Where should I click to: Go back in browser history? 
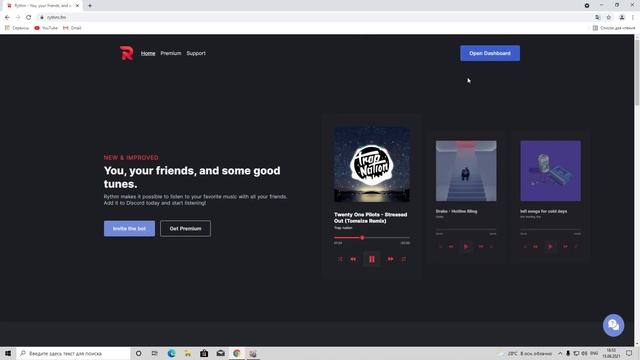click(7, 17)
